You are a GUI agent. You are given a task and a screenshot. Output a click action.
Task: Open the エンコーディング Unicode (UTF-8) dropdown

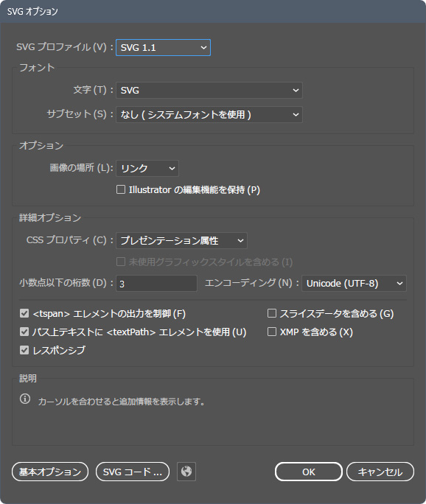pyautogui.click(x=354, y=284)
